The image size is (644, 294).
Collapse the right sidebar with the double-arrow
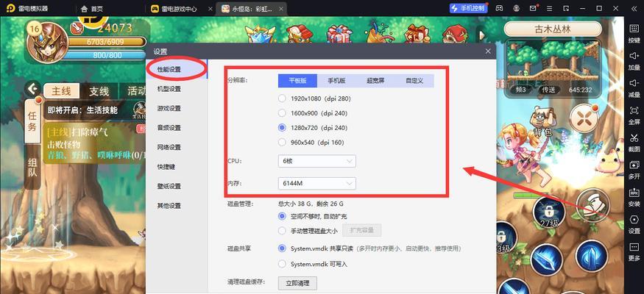point(634,8)
